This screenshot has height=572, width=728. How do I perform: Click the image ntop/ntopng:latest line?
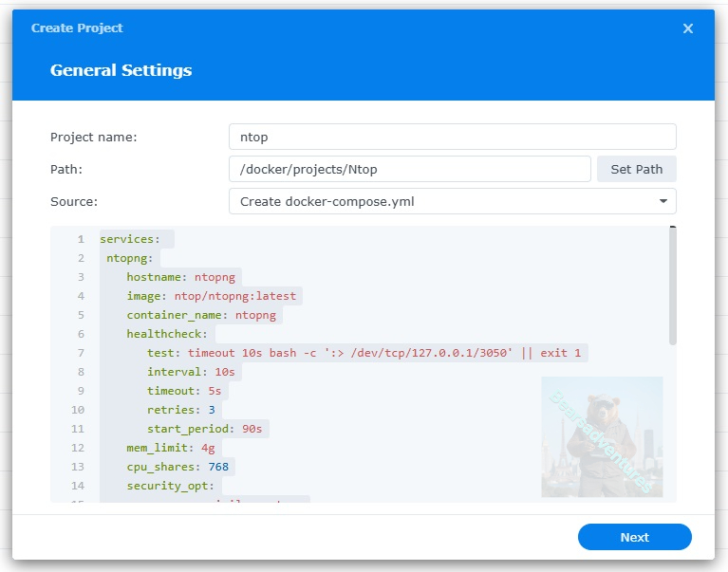tap(211, 296)
